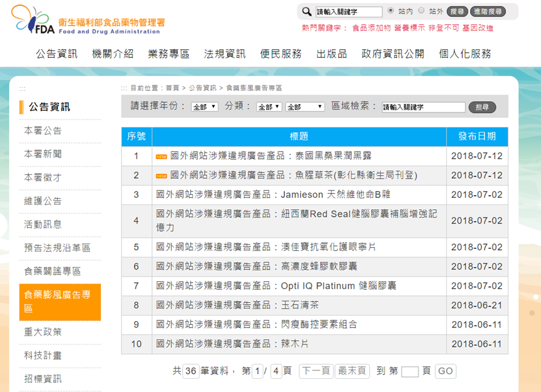Select the 站外 radio button

[x=421, y=11]
